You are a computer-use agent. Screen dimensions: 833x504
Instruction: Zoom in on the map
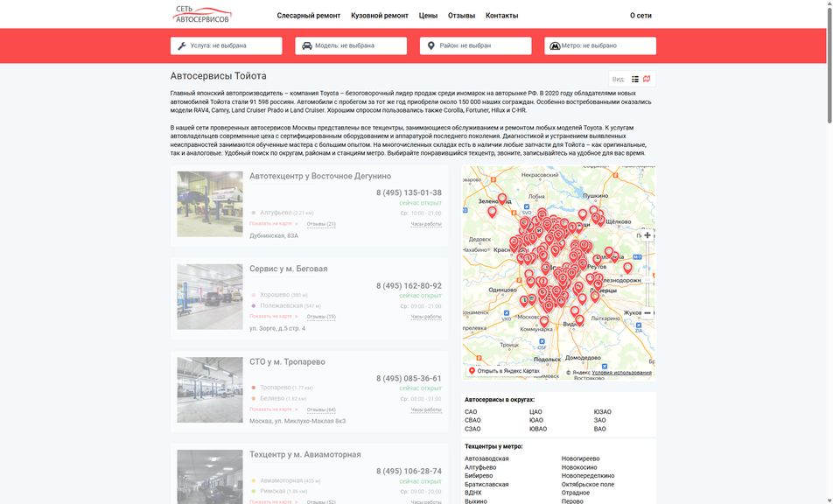coord(647,235)
